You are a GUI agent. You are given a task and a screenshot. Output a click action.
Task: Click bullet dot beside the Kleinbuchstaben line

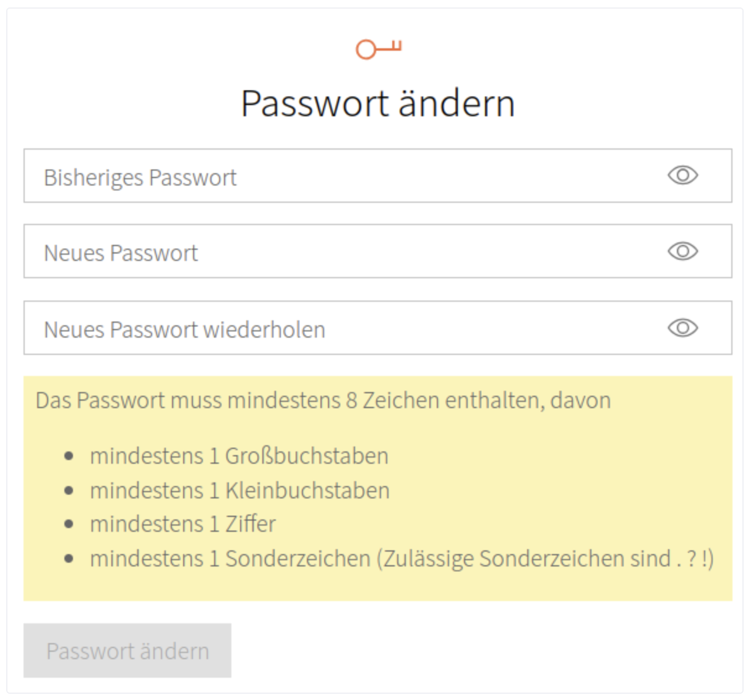coord(69,491)
